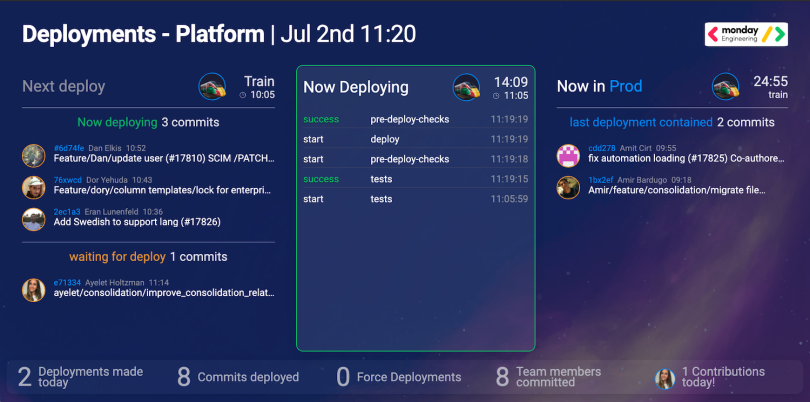Click the avatar beside 1 Contributions today

665,379
